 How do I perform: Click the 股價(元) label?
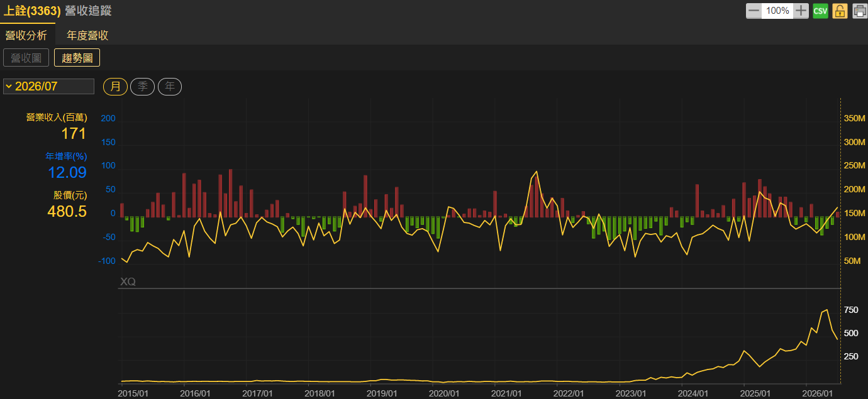pos(70,195)
